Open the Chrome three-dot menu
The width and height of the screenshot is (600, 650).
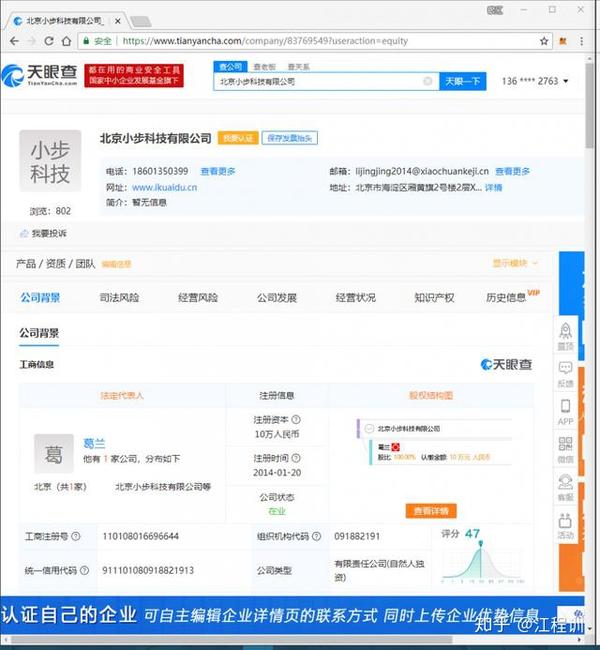[582, 41]
